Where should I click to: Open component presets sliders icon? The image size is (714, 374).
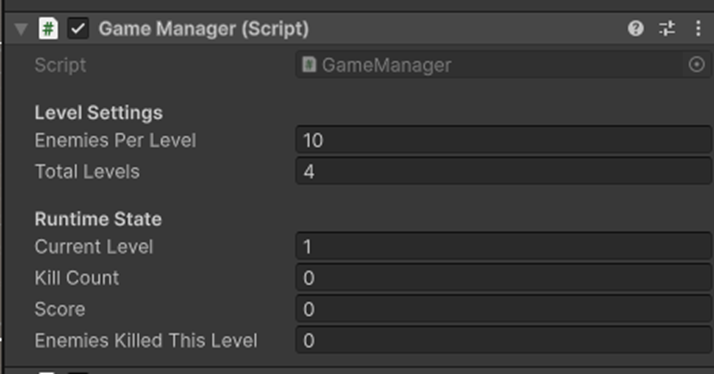[667, 29]
